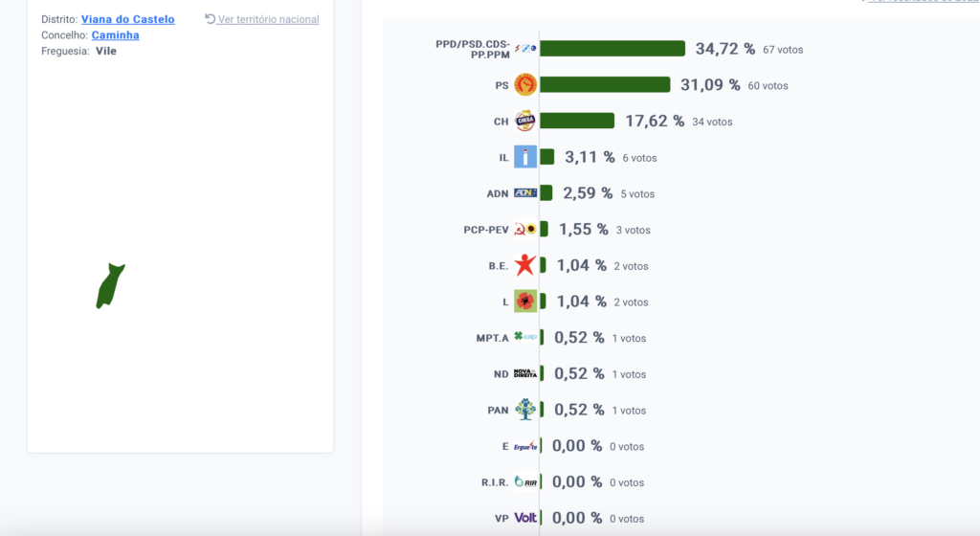Click the Nova Direita party logo

[525, 373]
